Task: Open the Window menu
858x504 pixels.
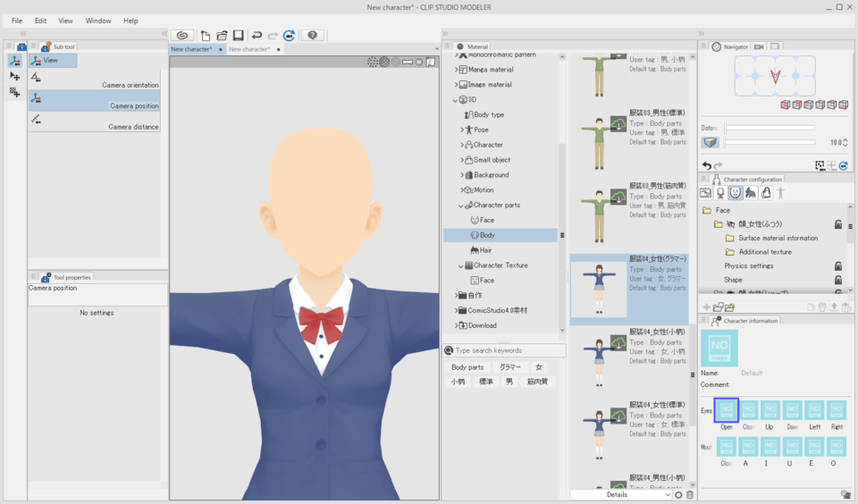Action: (98, 21)
